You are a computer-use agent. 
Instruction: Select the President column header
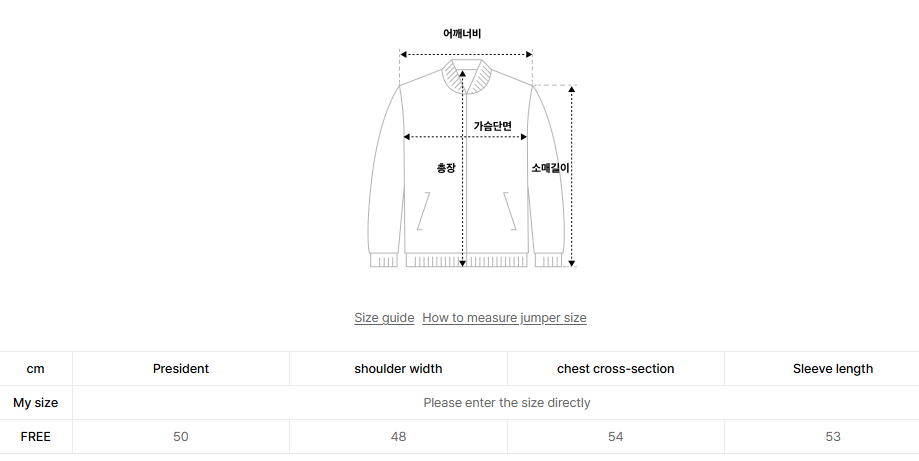pos(181,369)
